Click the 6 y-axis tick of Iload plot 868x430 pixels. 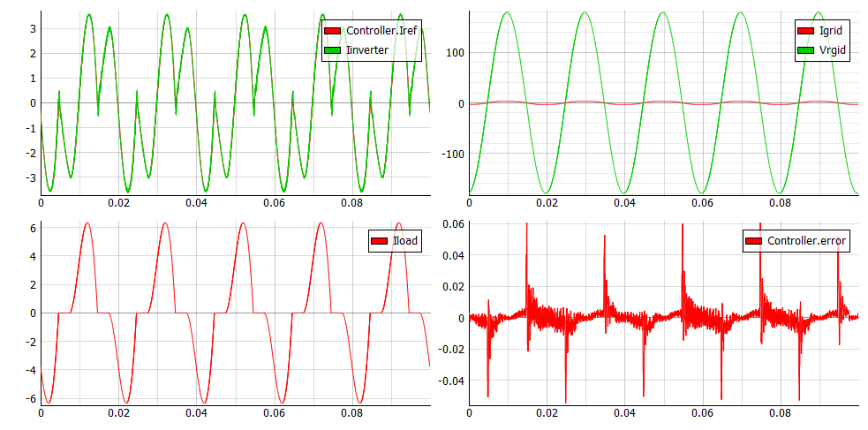click(30, 228)
